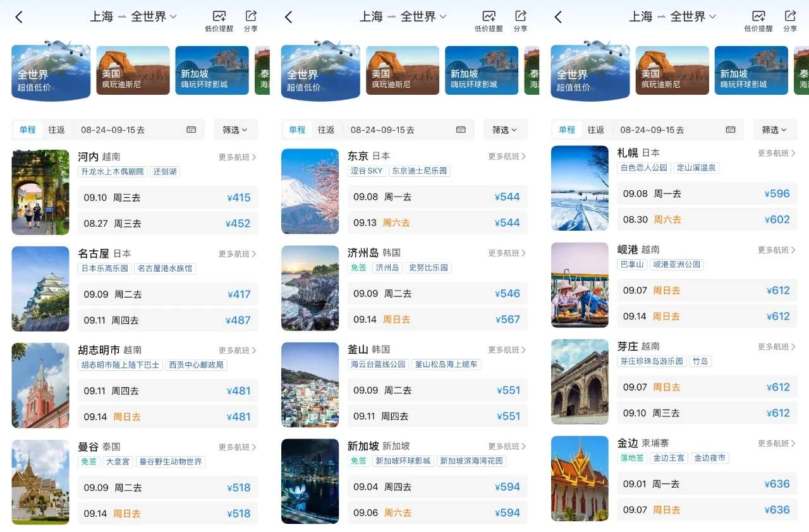Select 河内 08.27 周三去 ¥452 flight
Image resolution: width=809 pixels, height=532 pixels.
168,224
